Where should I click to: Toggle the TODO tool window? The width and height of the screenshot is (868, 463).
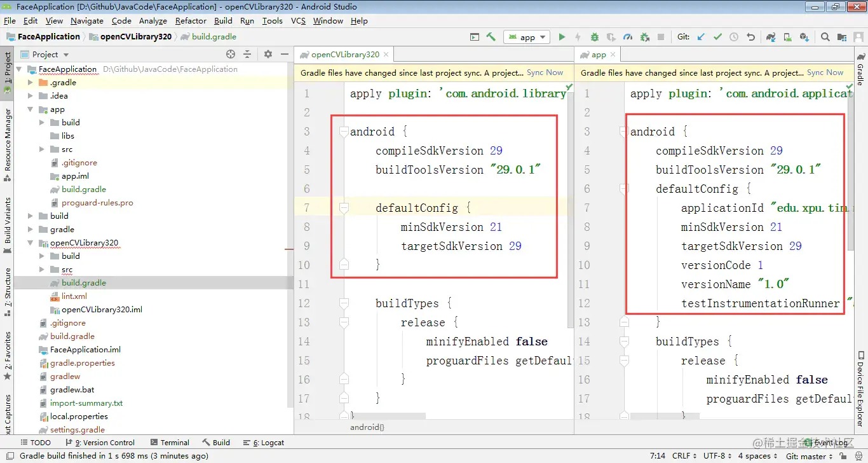36,443
